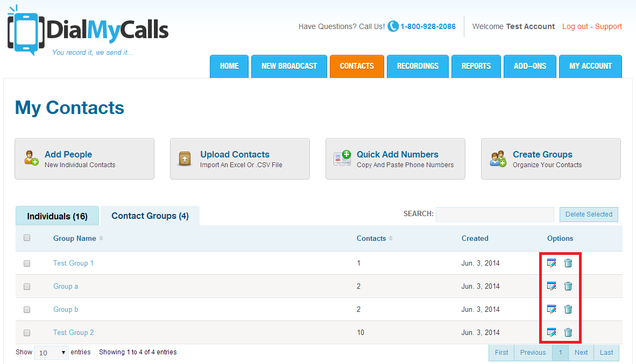636x364 pixels.
Task: Click Created date of Test Group 1
Action: pos(480,263)
